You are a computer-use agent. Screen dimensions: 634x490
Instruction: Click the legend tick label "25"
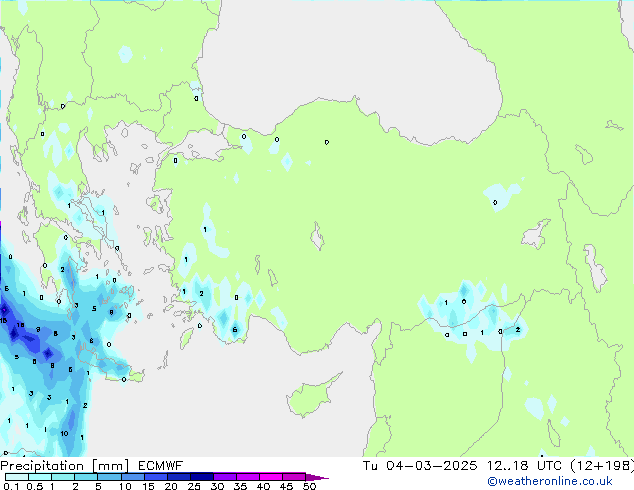pyautogui.click(x=194, y=486)
